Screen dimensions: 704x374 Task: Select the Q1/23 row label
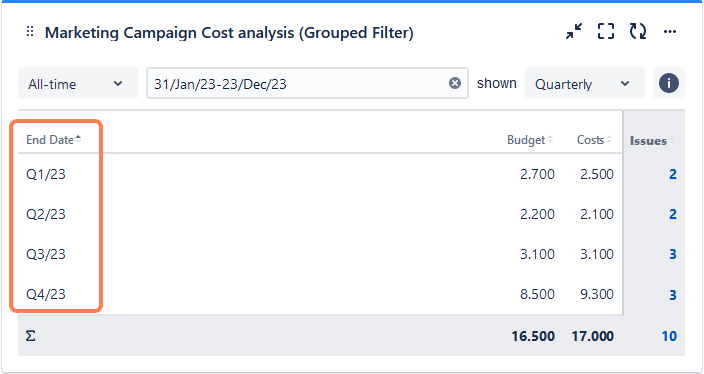46,174
